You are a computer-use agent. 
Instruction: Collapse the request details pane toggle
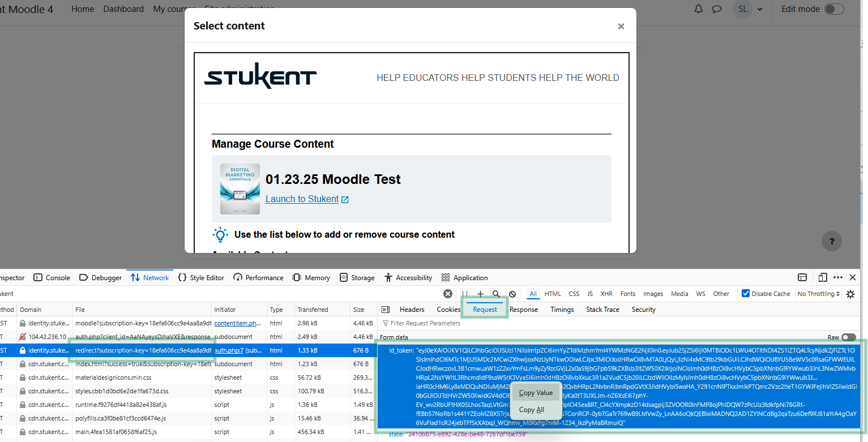click(386, 310)
